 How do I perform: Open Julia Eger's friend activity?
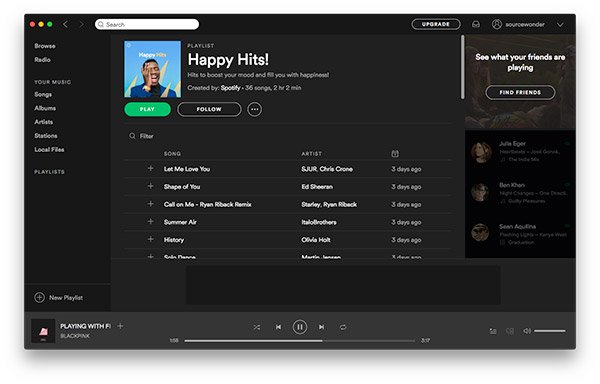(x=520, y=152)
